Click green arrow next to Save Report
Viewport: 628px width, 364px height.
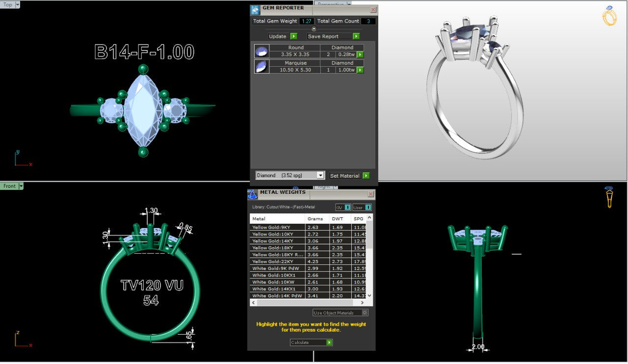356,36
